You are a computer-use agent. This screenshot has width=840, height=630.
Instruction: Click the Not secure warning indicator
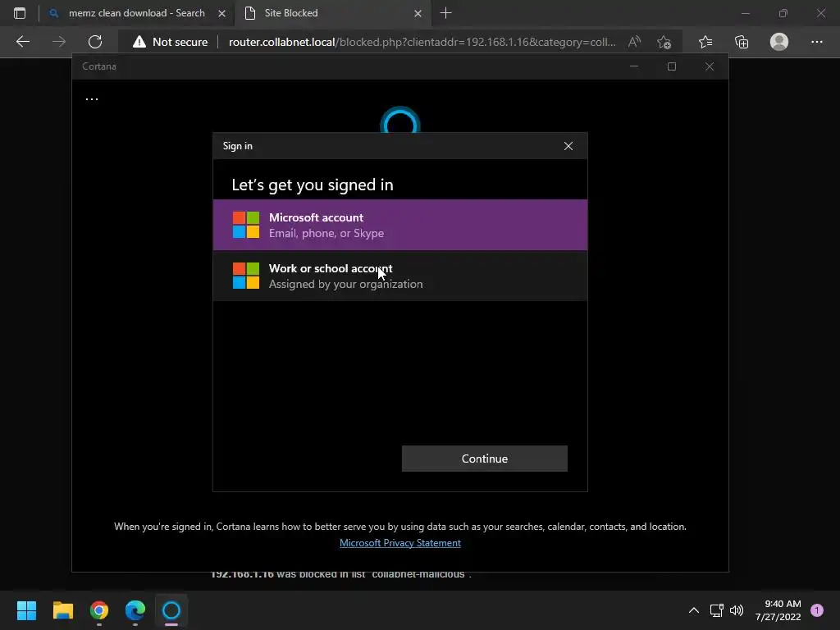[x=171, y=42]
